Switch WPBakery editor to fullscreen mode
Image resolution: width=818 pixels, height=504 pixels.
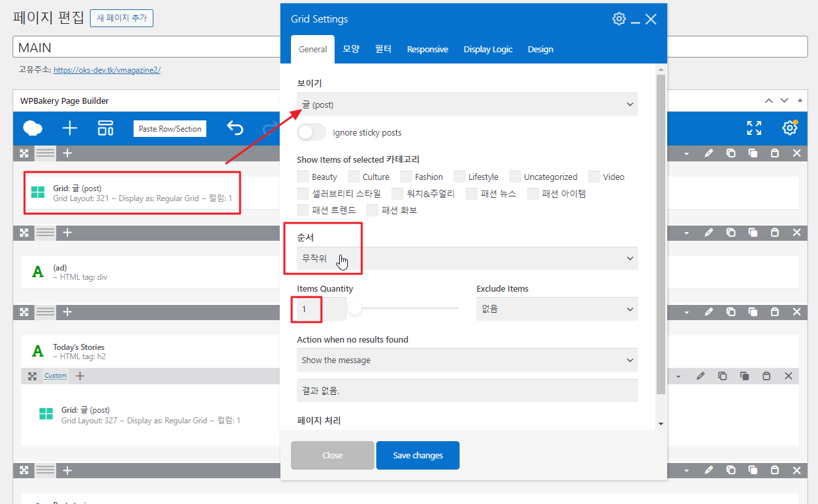click(754, 128)
